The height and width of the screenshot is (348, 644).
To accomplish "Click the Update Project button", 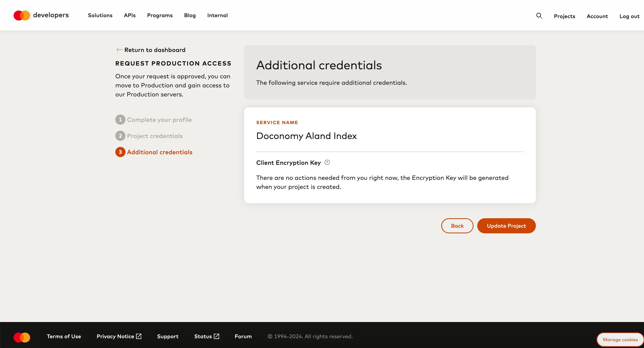I will (506, 226).
